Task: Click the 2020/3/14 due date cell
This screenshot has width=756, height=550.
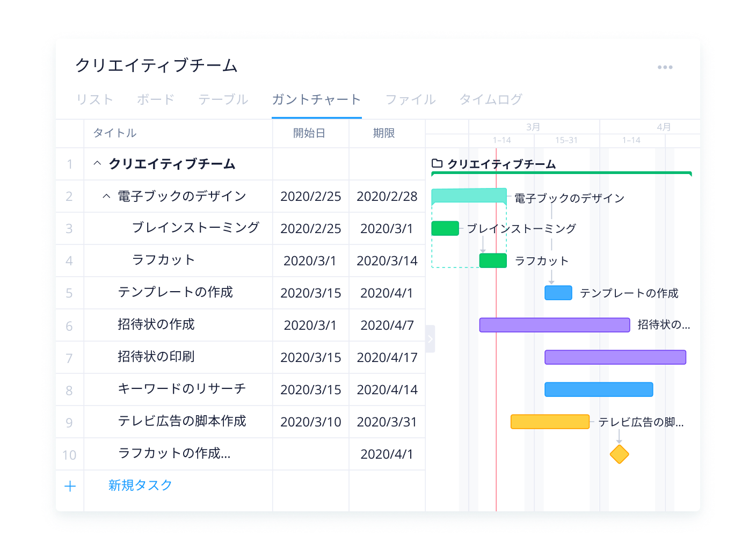Action: point(387,260)
